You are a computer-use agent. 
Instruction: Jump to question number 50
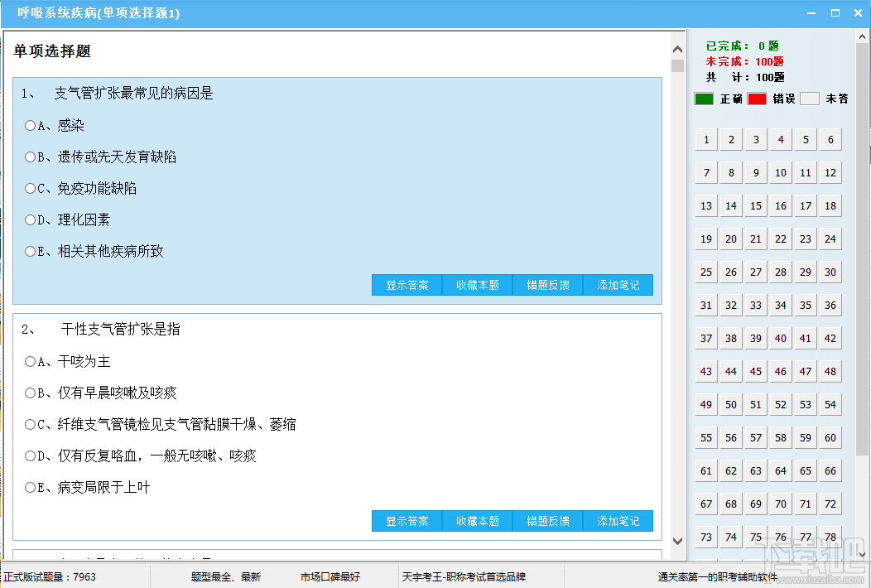tap(731, 405)
